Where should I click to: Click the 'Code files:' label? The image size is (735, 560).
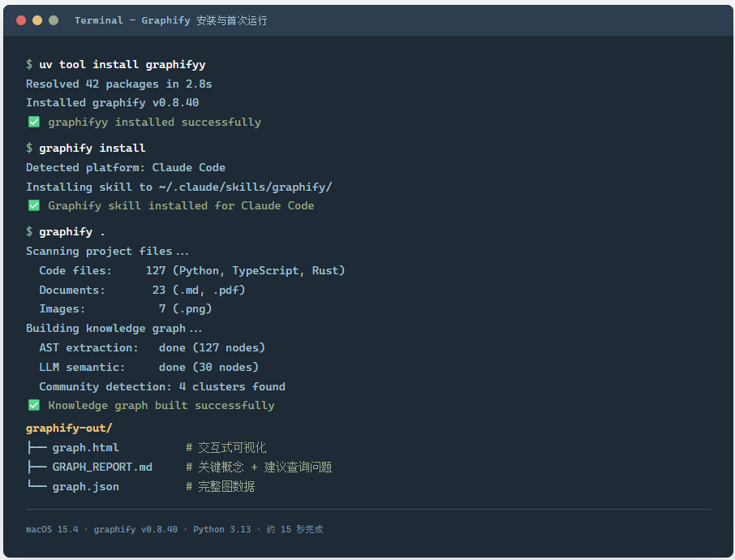pos(75,270)
